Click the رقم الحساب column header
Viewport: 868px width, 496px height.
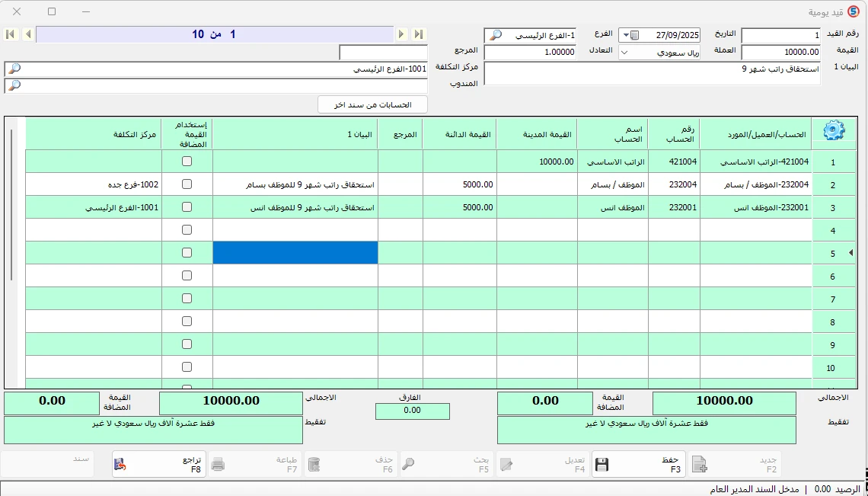point(674,134)
